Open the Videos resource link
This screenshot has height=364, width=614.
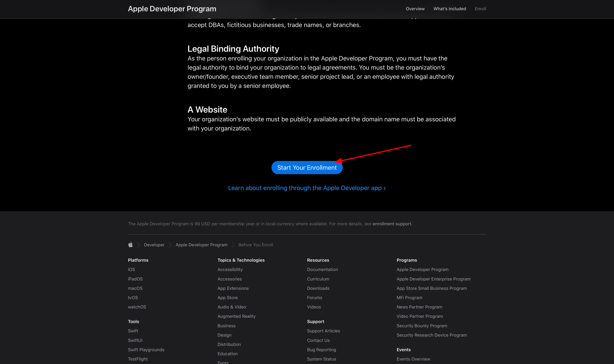(314, 307)
